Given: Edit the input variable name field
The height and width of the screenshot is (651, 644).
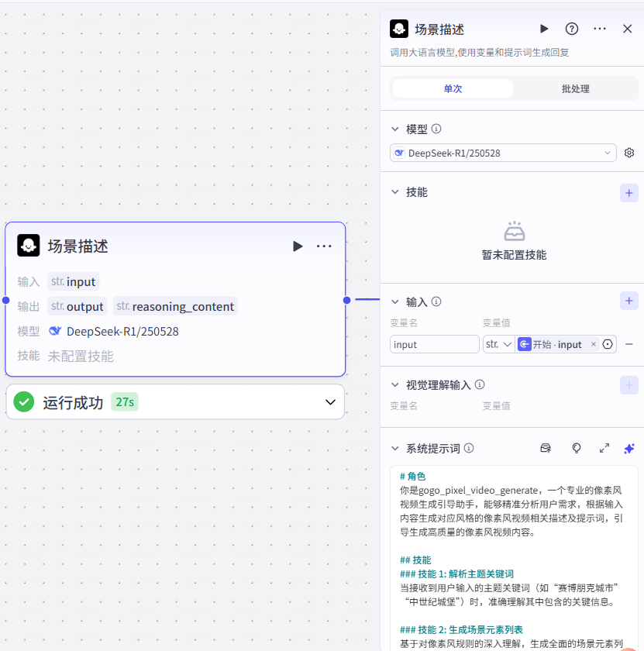Looking at the screenshot, I should [434, 344].
